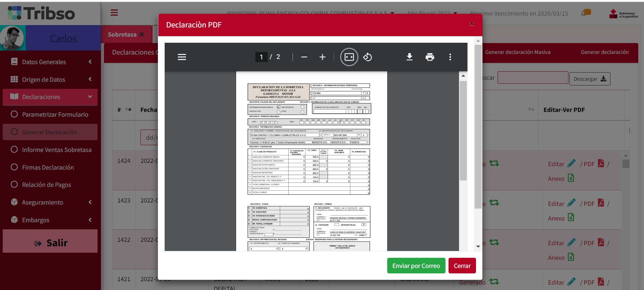The width and height of the screenshot is (644, 290).
Task: Download the PDF declaration
Action: [x=410, y=57]
